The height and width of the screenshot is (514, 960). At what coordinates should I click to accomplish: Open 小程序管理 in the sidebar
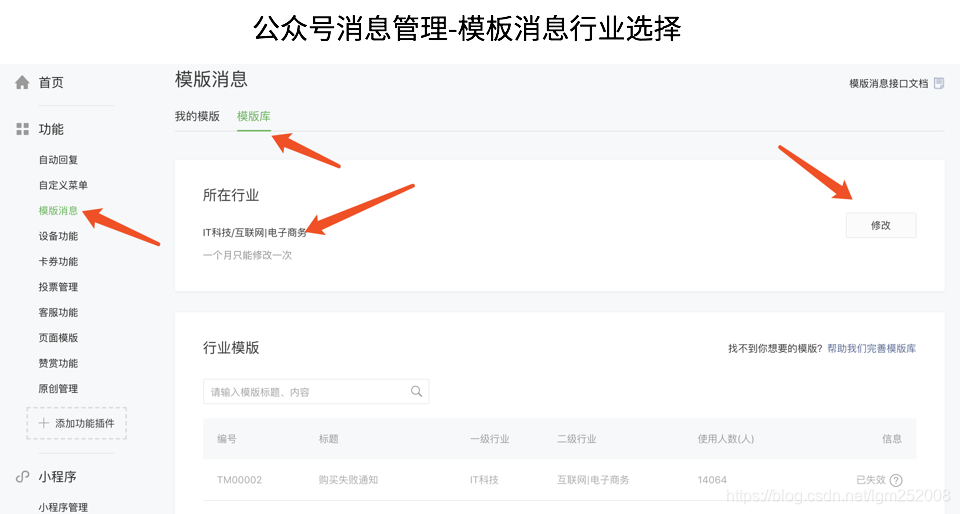coord(63,507)
